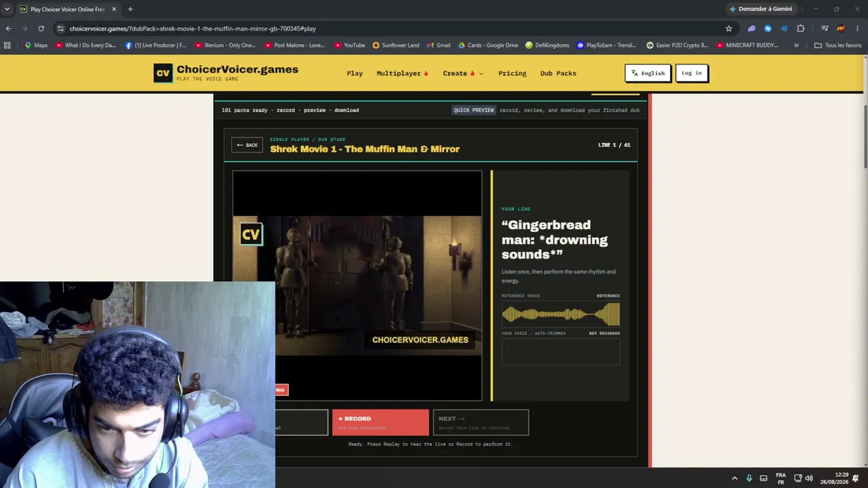Open the volume speaker tray icon
This screenshot has width=868, height=488.
pos(809,479)
